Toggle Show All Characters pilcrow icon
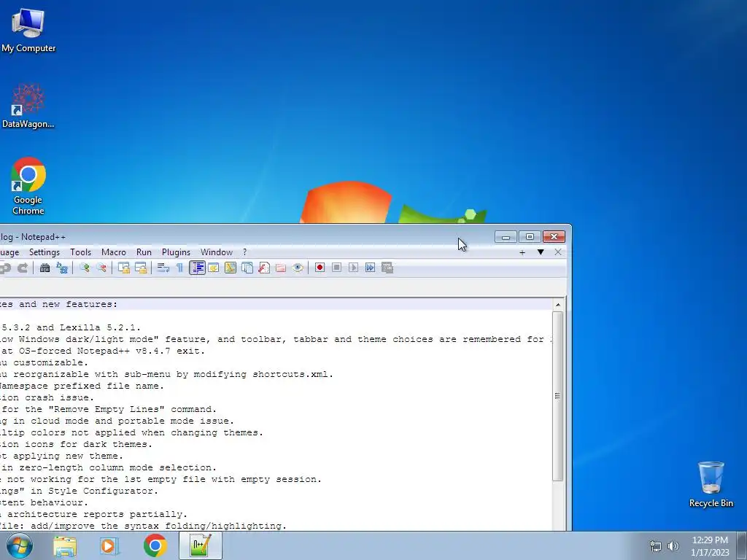 [x=179, y=268]
